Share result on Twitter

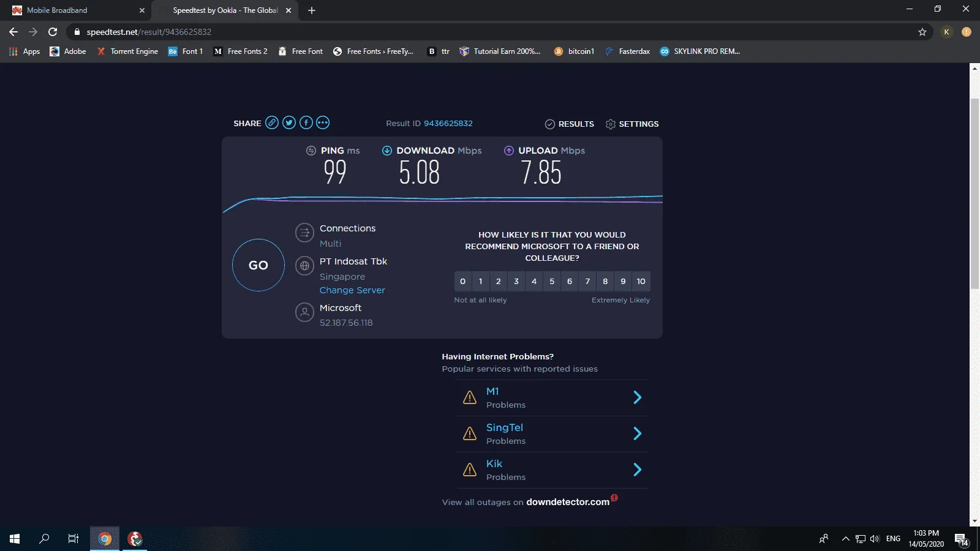289,122
